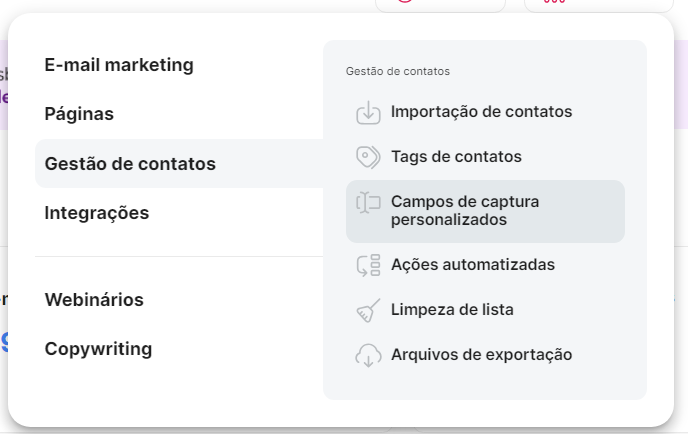Image resolution: width=688 pixels, height=434 pixels.
Task: Select the Limpeza de lista option
Action: tap(452, 310)
